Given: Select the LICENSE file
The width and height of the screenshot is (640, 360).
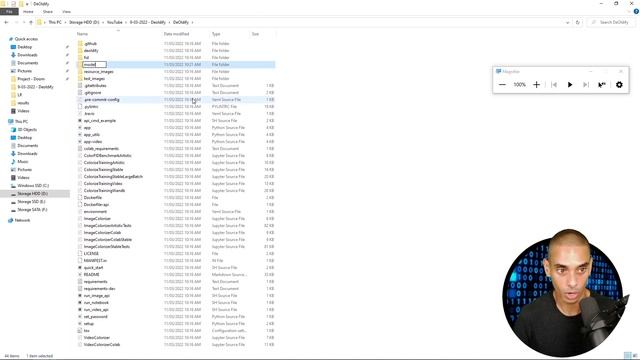Looking at the screenshot, I should [91, 253].
